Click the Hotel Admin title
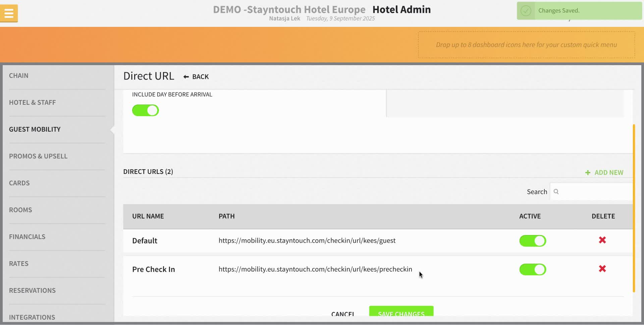Viewport: 644px width, 325px height. [x=401, y=9]
